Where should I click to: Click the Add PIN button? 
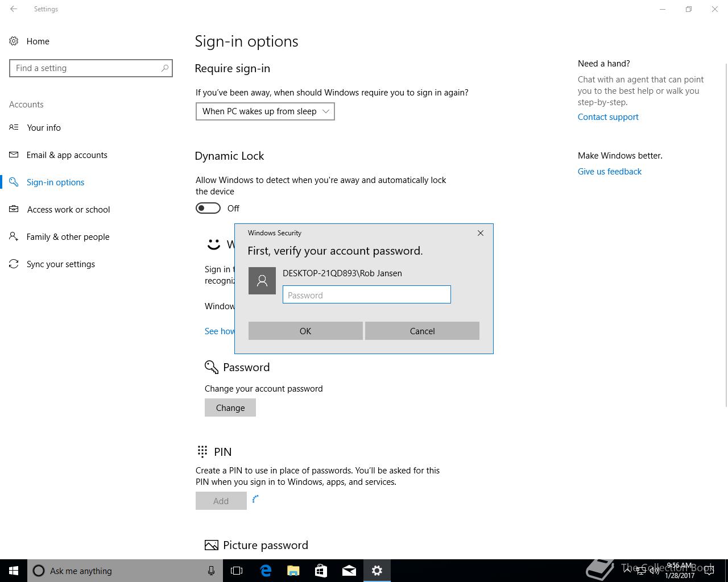(221, 501)
